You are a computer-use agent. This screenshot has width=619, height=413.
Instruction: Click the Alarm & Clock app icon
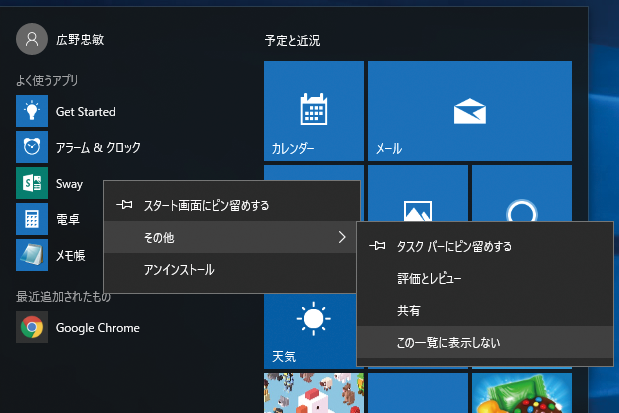(x=32, y=147)
